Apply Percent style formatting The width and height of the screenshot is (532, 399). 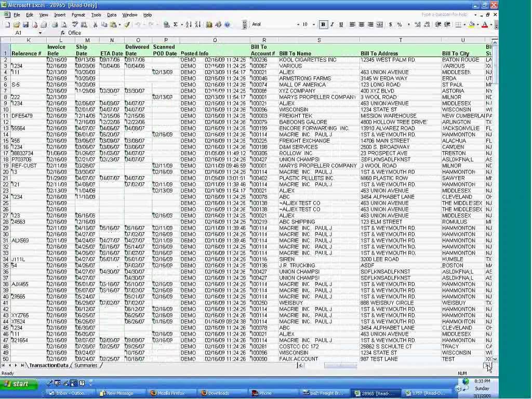tap(400, 24)
